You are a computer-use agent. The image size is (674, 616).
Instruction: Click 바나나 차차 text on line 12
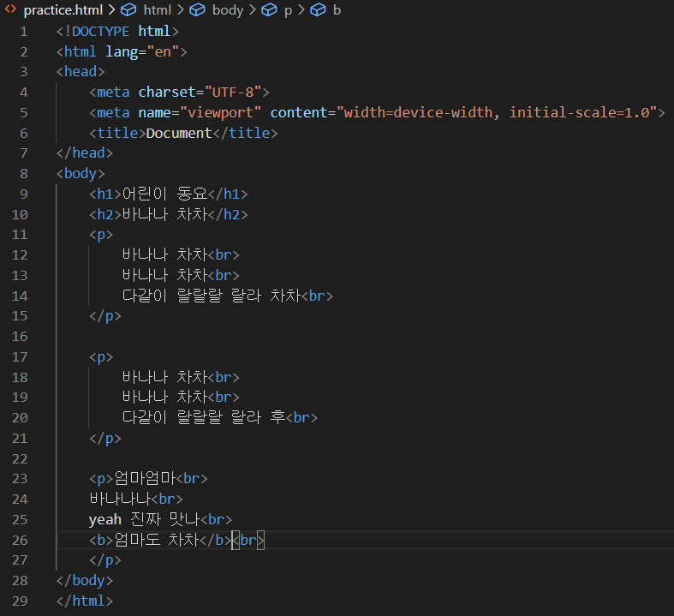pos(165,255)
